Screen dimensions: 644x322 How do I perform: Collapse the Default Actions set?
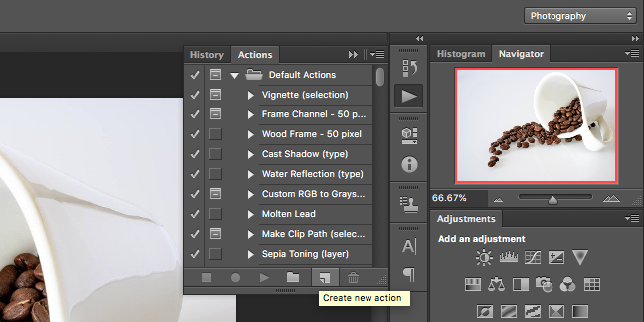[234, 74]
